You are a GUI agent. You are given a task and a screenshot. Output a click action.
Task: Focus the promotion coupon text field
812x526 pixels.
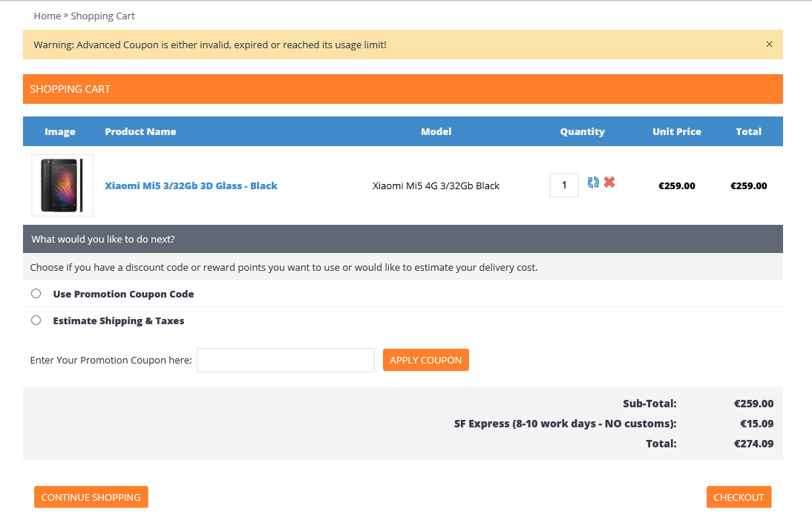click(x=286, y=360)
